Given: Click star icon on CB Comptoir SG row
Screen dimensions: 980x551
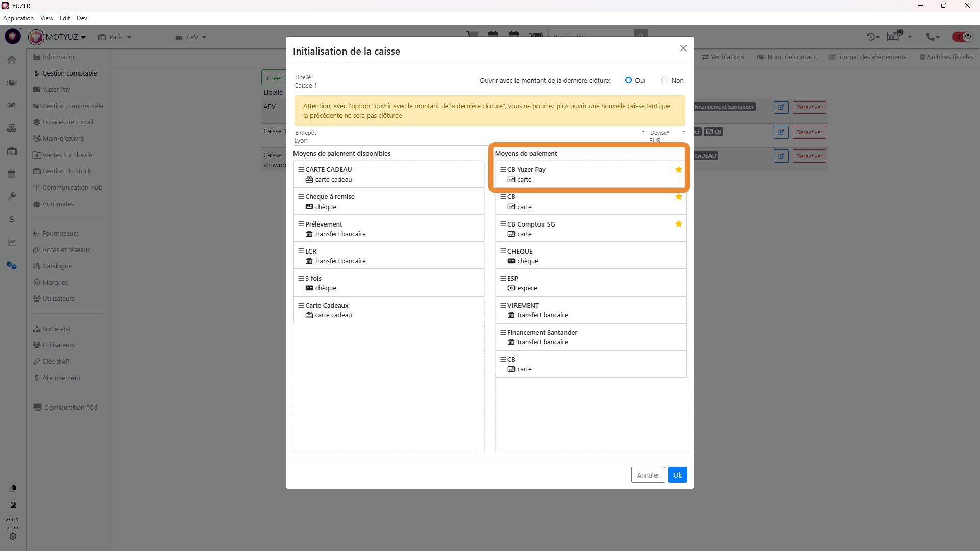Looking at the screenshot, I should pyautogui.click(x=678, y=224).
